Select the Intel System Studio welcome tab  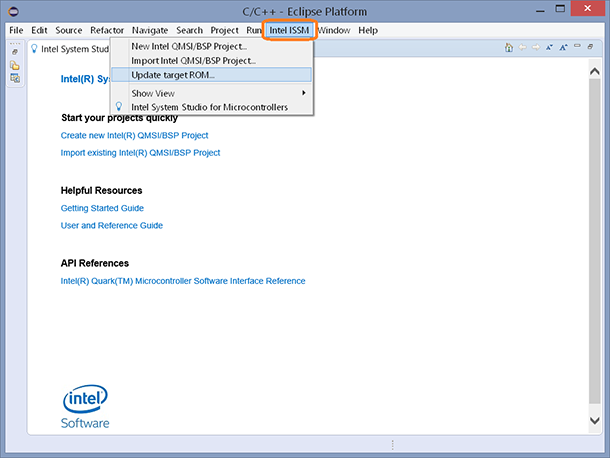tap(70, 49)
